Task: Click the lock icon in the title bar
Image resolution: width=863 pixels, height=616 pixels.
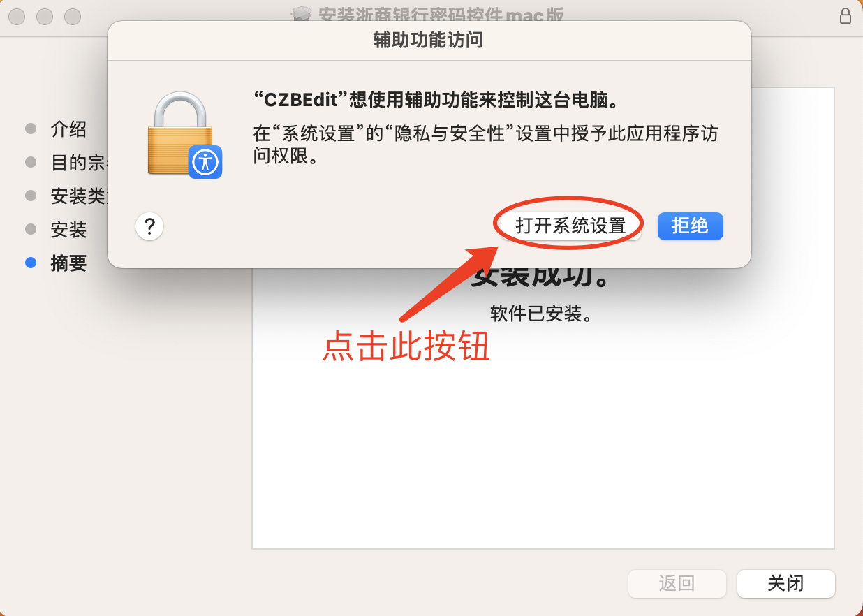Action: [845, 15]
